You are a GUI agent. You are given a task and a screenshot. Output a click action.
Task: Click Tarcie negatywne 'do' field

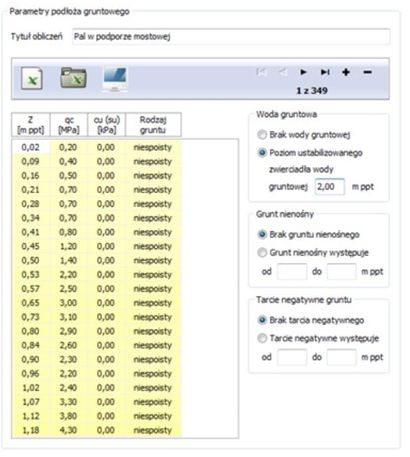[341, 357]
